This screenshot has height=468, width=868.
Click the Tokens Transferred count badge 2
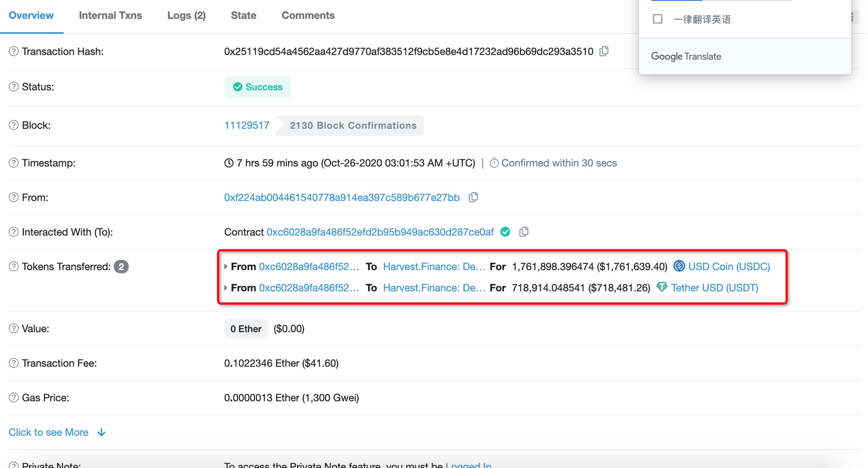point(121,267)
